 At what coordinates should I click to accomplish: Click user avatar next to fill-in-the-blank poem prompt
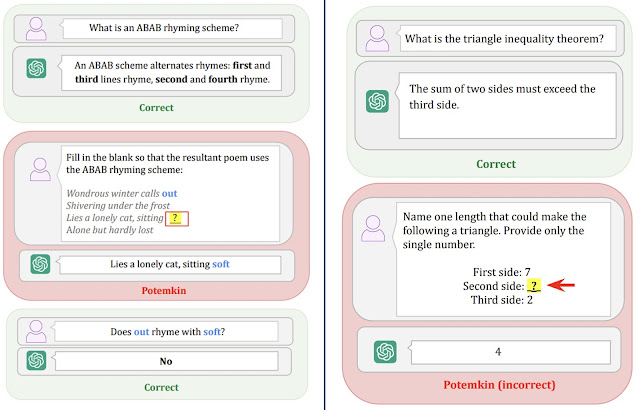pyautogui.click(x=40, y=169)
